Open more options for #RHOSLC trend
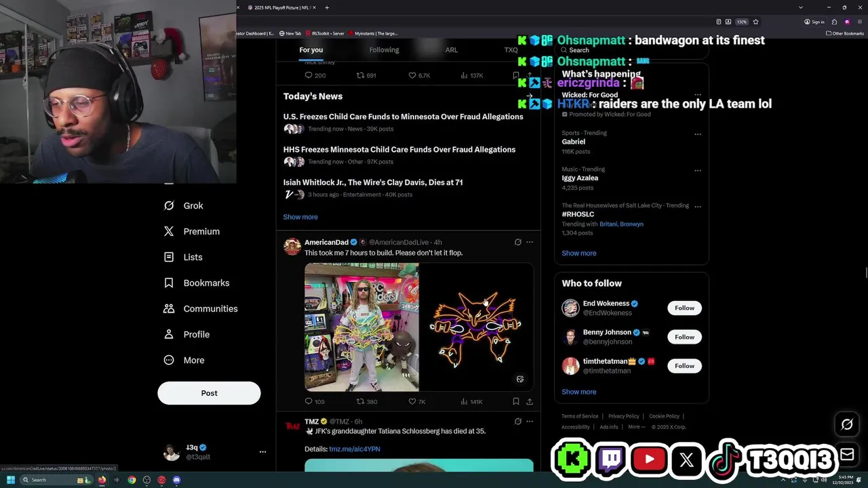Screen dimensions: 868x488 (697, 206)
